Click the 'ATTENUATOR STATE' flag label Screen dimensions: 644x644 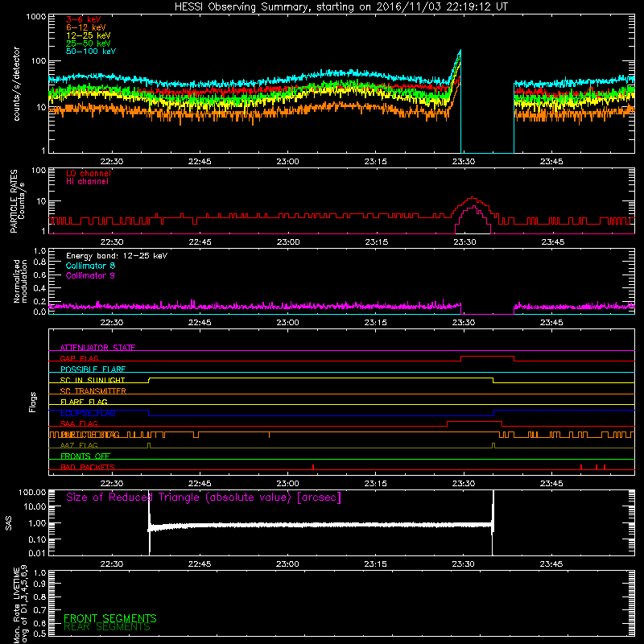pyautogui.click(x=97, y=348)
